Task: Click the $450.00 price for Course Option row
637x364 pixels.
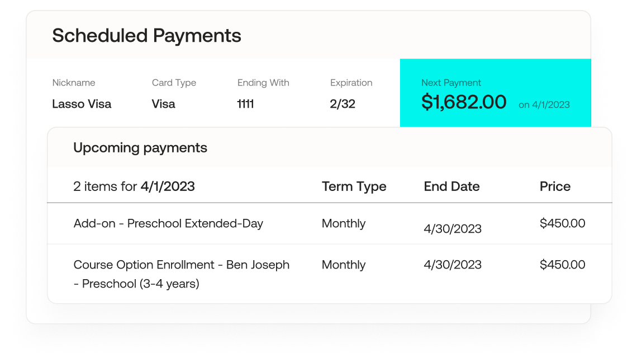Action: 562,265
